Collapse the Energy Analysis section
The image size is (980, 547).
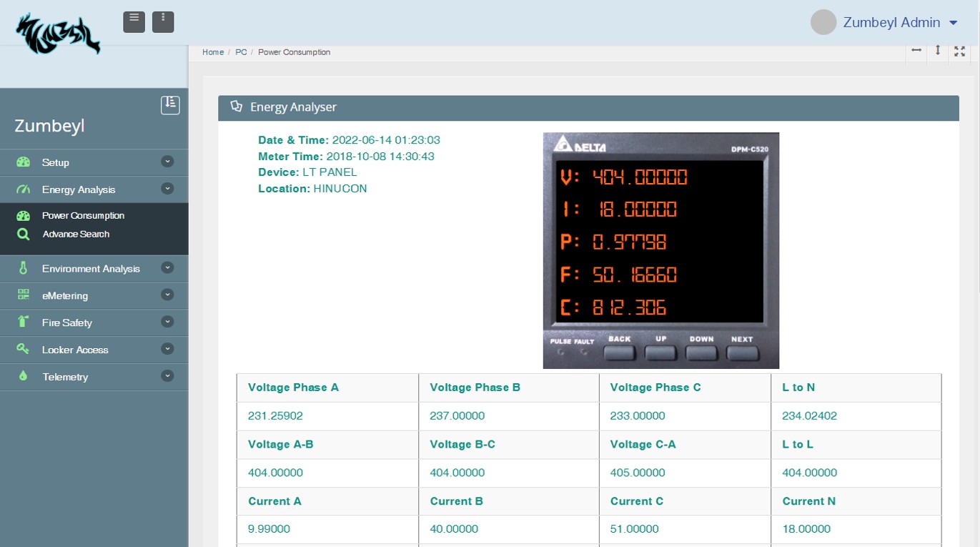pyautogui.click(x=167, y=189)
